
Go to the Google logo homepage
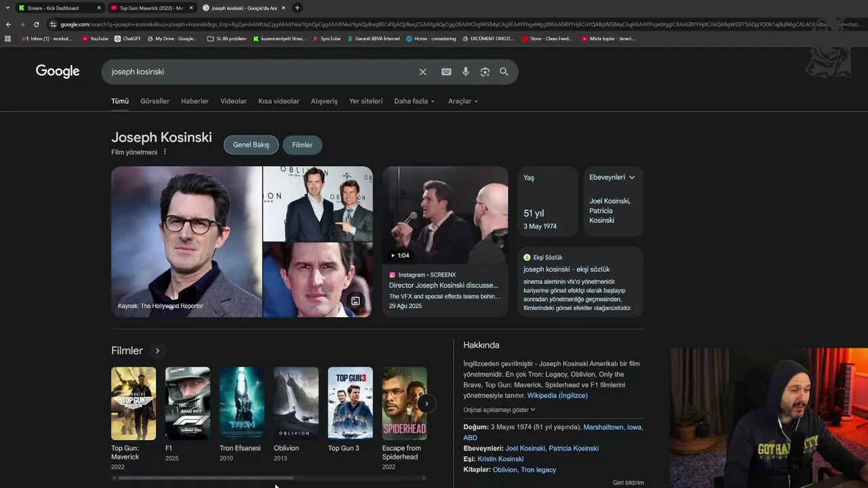click(58, 72)
